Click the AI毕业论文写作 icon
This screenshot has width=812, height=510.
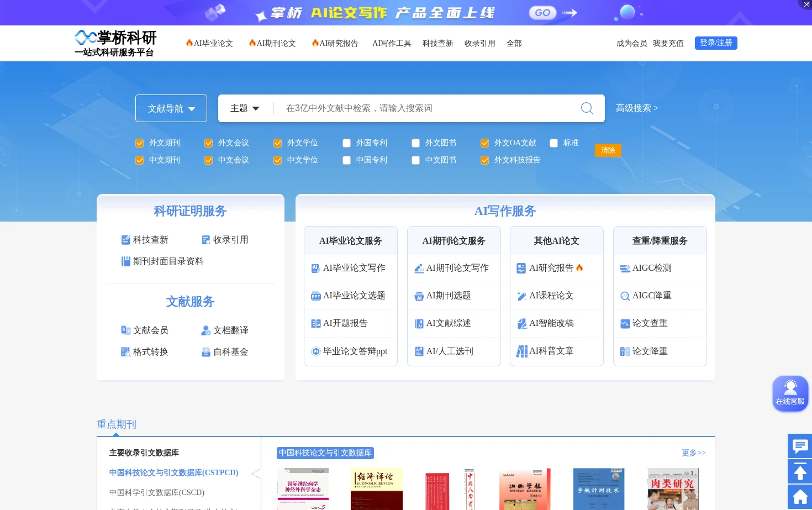[x=316, y=268]
